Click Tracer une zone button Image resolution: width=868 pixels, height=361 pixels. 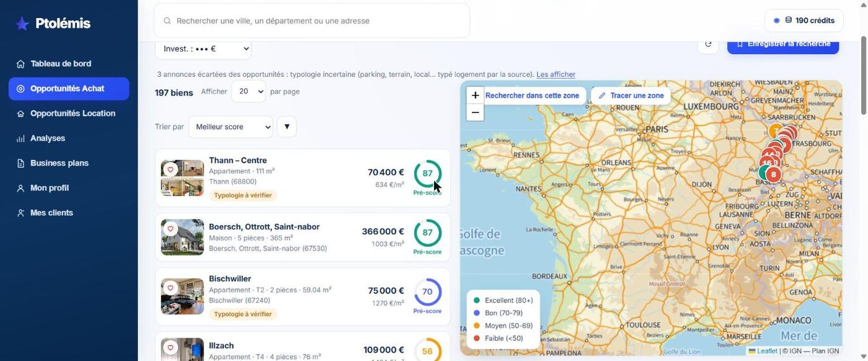[x=631, y=96]
